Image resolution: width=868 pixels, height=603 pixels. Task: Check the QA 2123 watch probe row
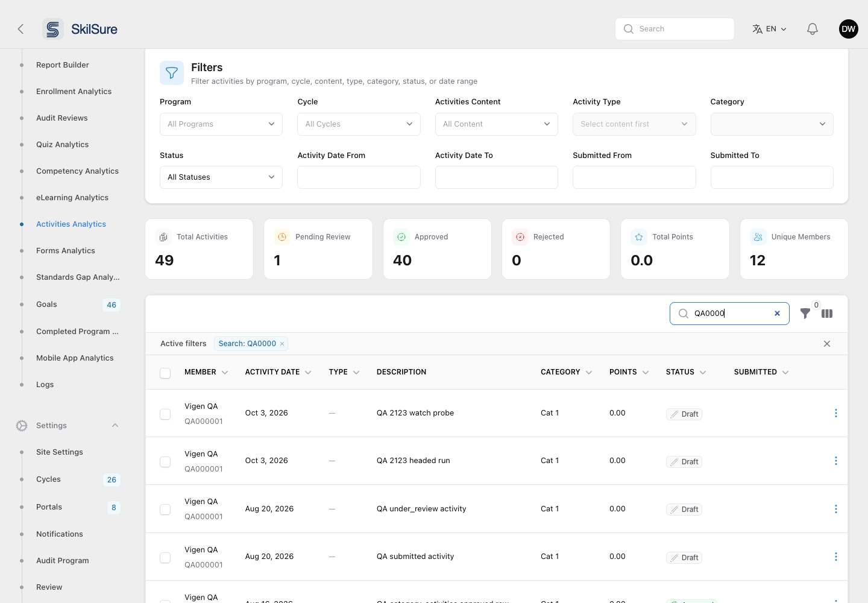click(165, 414)
